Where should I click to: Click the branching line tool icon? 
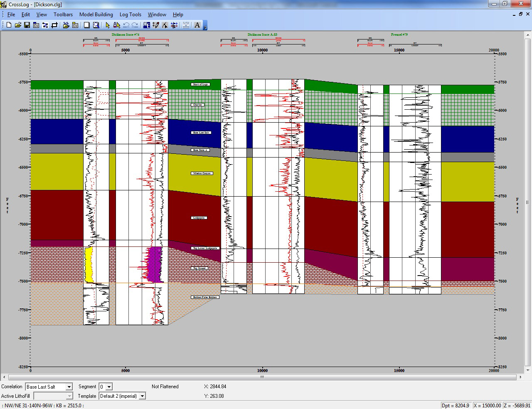165,25
